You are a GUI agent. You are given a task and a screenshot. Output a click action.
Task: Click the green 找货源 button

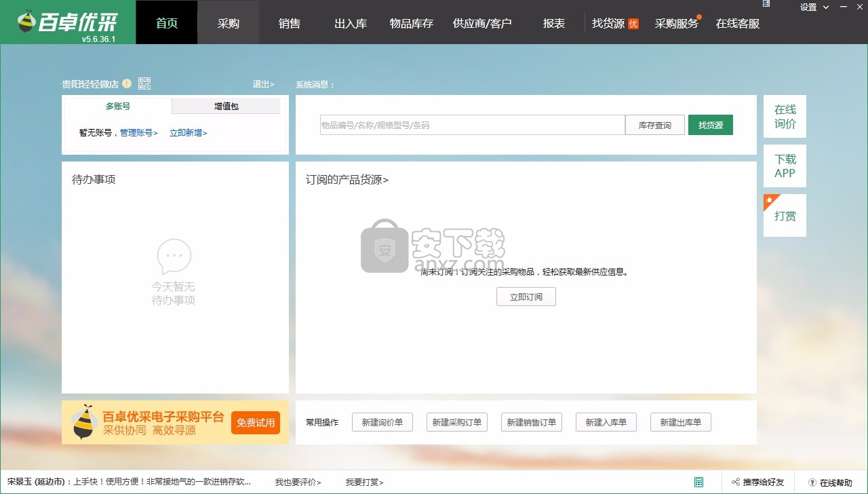coord(711,125)
